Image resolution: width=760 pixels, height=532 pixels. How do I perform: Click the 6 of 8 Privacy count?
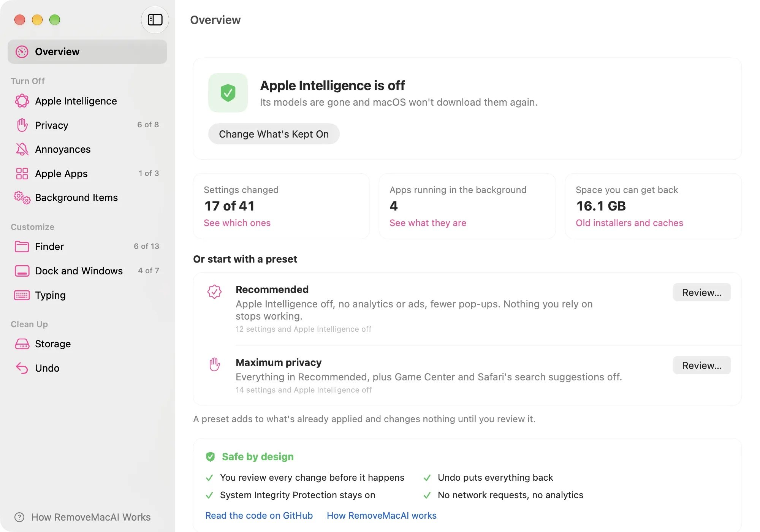pyautogui.click(x=148, y=125)
